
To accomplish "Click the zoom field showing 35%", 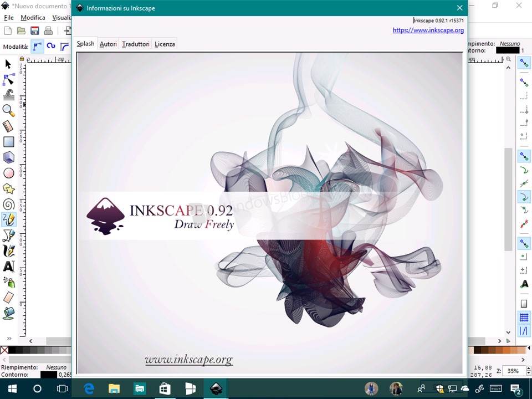I will pyautogui.click(x=513, y=371).
